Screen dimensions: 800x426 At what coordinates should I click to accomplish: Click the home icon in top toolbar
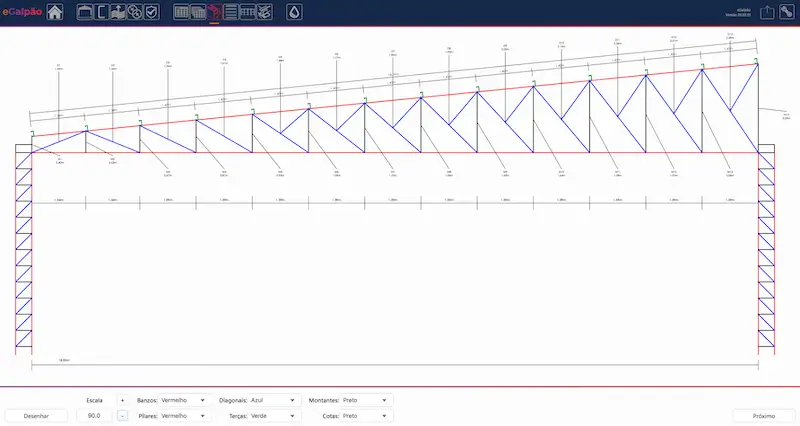click(55, 12)
